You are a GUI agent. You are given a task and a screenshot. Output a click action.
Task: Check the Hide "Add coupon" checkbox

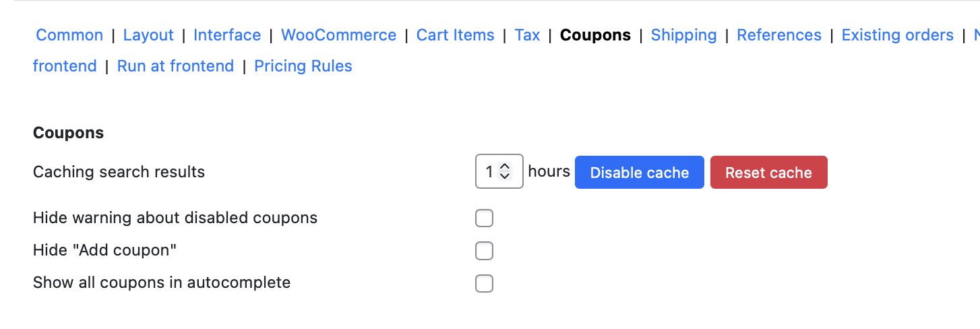(x=484, y=251)
